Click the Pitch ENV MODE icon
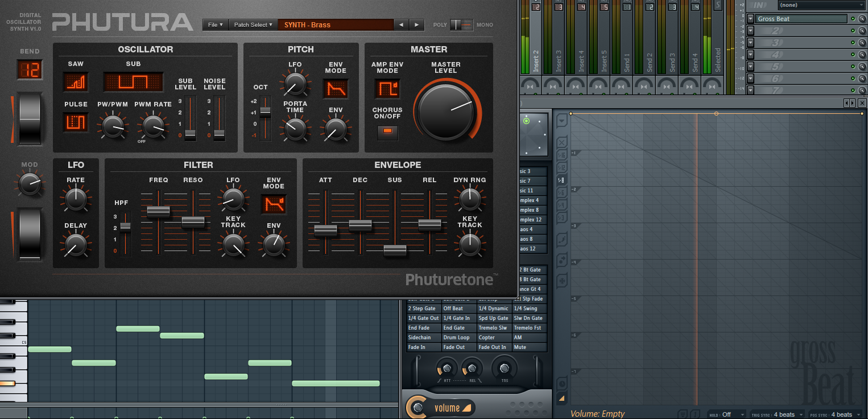Viewport: 868px width, 419px height. point(336,88)
